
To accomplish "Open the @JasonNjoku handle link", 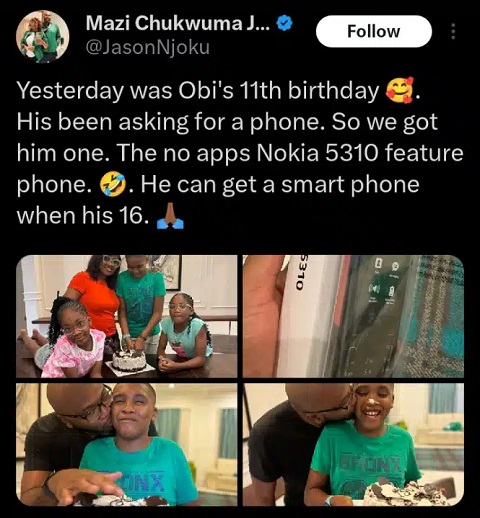I will [148, 48].
